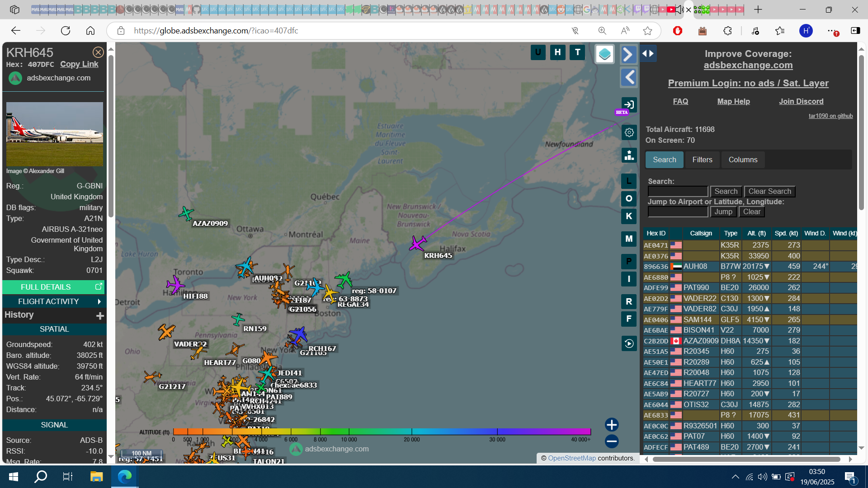Sort table by Alt. (ft) column
Viewport: 868px width, 488px height.
[x=756, y=233]
